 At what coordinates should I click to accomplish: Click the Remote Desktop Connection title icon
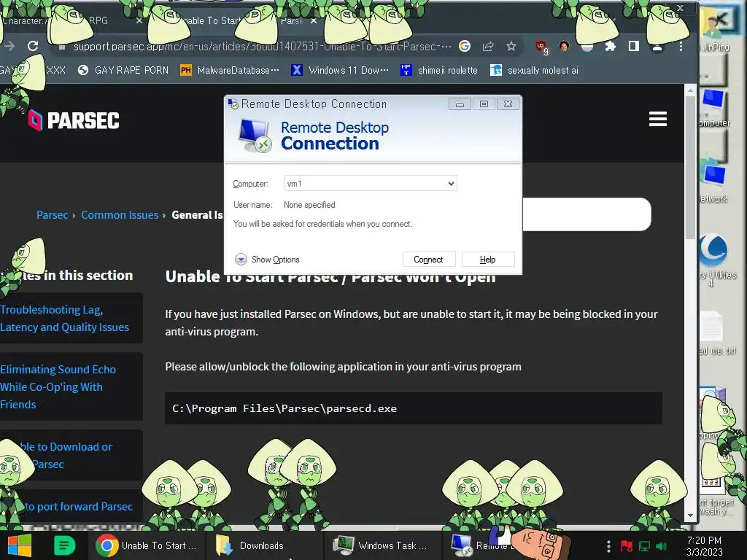[233, 104]
